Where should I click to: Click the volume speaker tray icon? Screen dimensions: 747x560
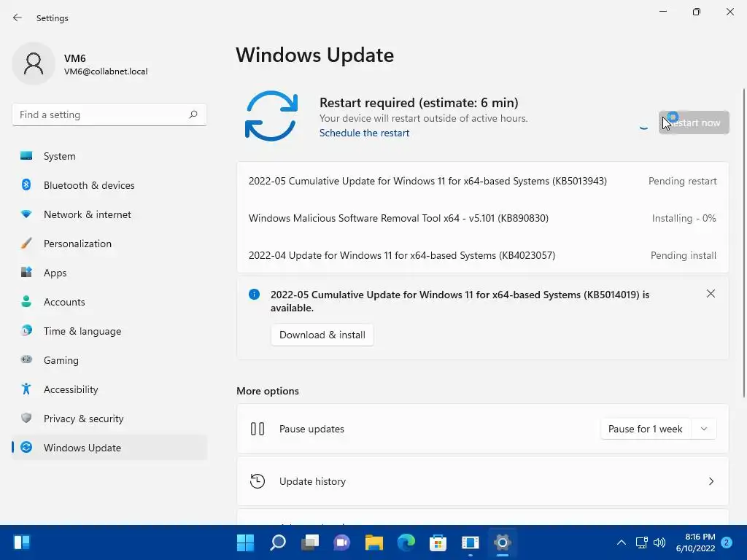[x=659, y=542]
